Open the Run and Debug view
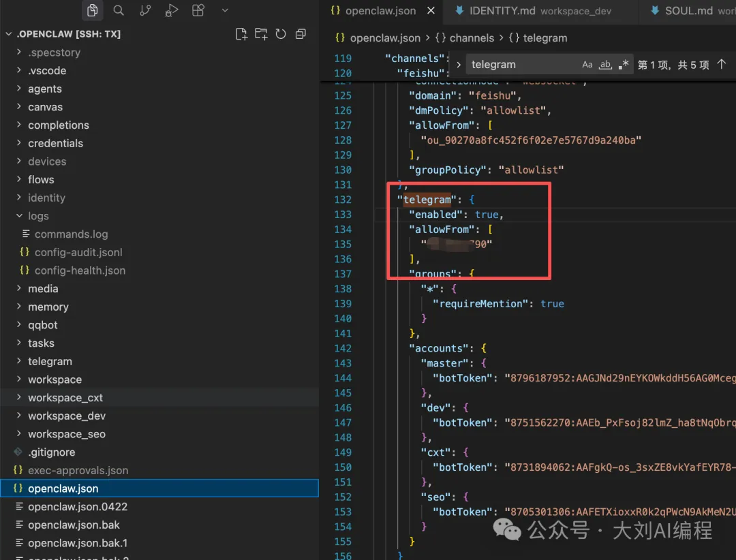736x560 pixels. coord(172,10)
